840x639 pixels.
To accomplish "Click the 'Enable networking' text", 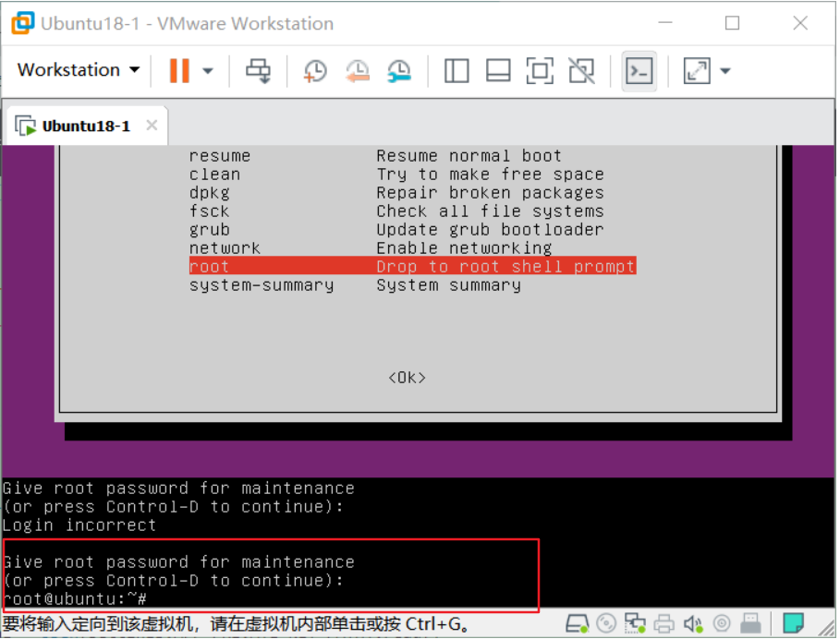I will pos(465,248).
